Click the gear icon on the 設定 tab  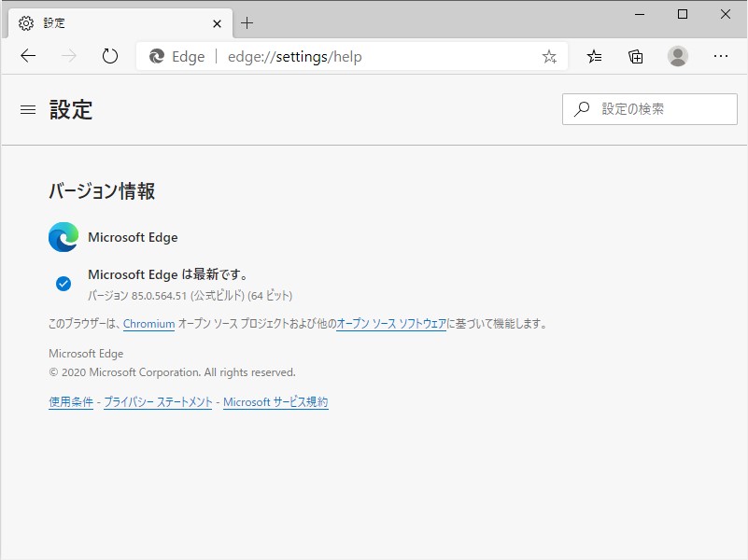point(26,22)
